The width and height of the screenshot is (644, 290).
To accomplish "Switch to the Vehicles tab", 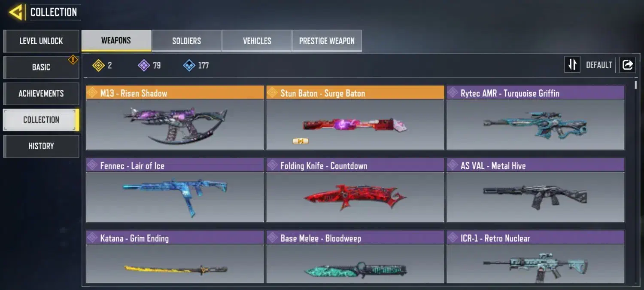I will pyautogui.click(x=257, y=41).
